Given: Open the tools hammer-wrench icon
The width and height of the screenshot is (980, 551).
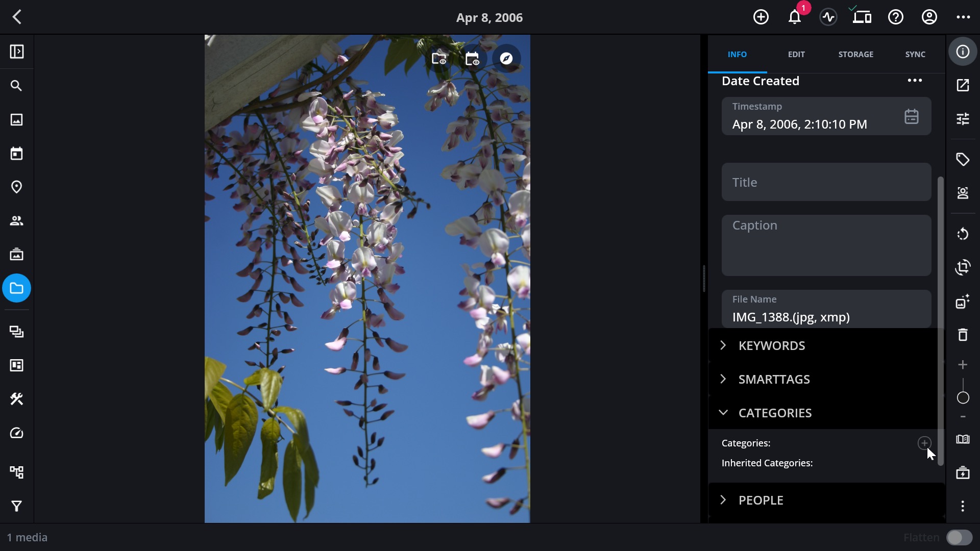Looking at the screenshot, I should [17, 399].
